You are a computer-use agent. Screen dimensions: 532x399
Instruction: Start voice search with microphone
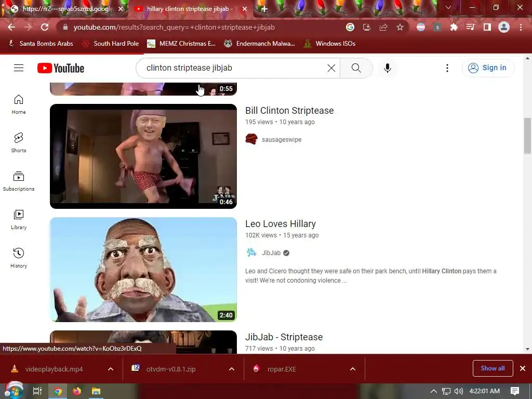pyautogui.click(x=387, y=68)
